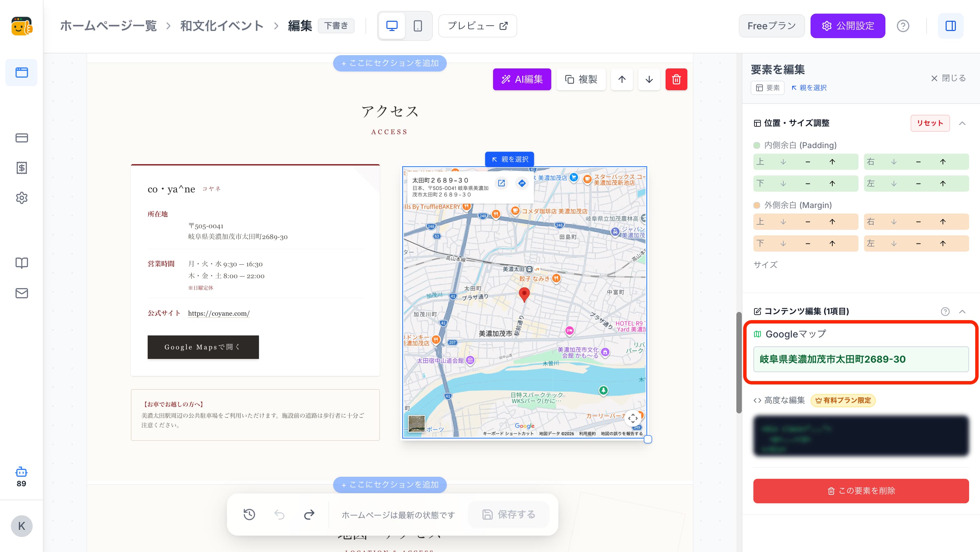The image size is (980, 552).
Task: Increase the Padding 上 value with the up arrow
Action: (832, 162)
